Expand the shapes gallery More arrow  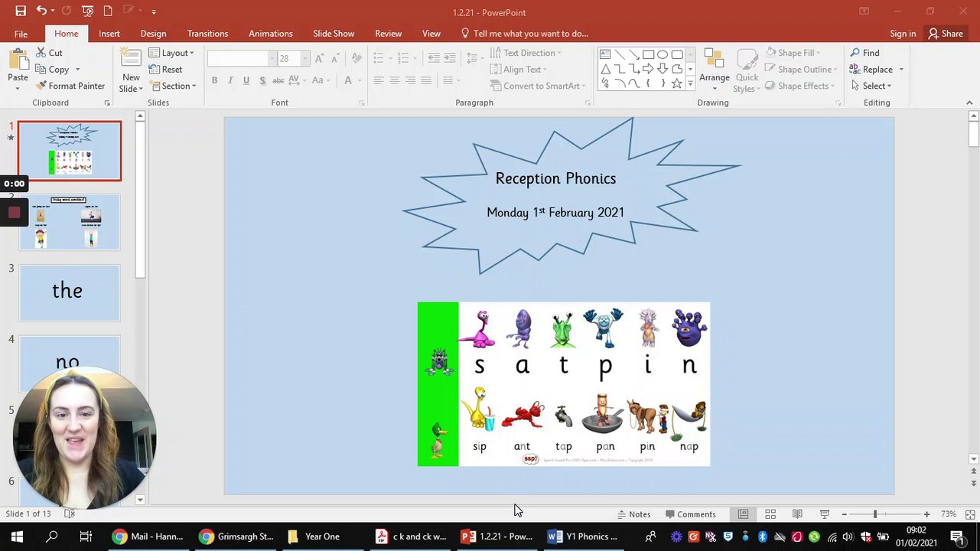coord(690,83)
